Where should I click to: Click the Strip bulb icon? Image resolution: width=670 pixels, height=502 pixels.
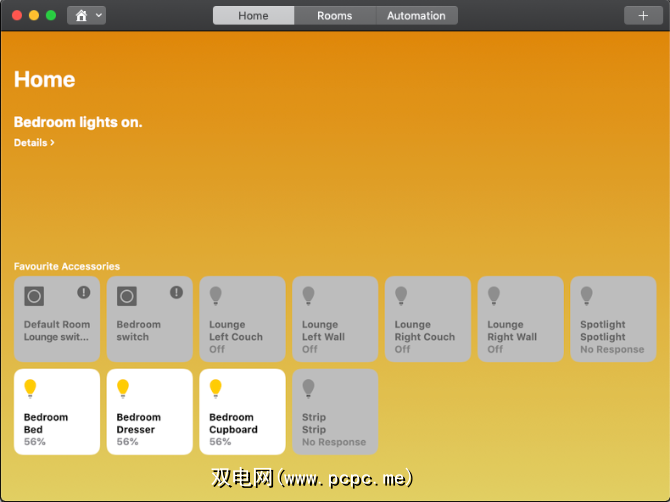[309, 387]
